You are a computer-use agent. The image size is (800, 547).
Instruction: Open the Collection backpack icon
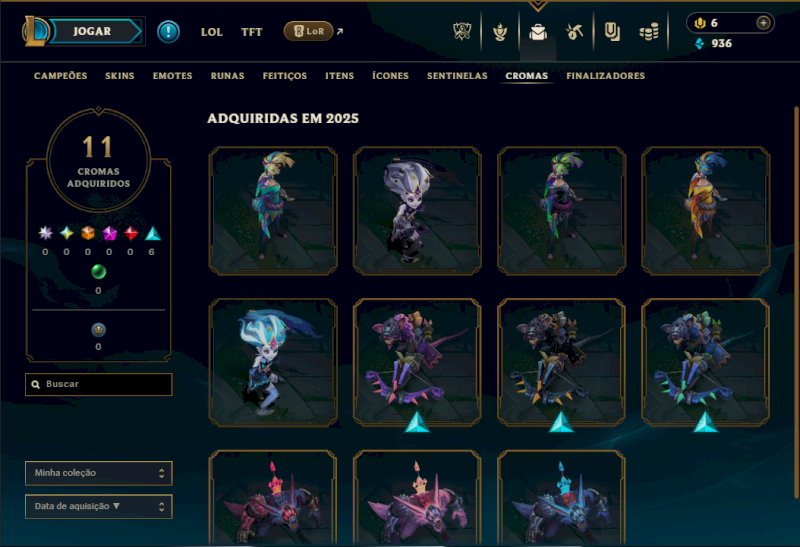pyautogui.click(x=538, y=32)
